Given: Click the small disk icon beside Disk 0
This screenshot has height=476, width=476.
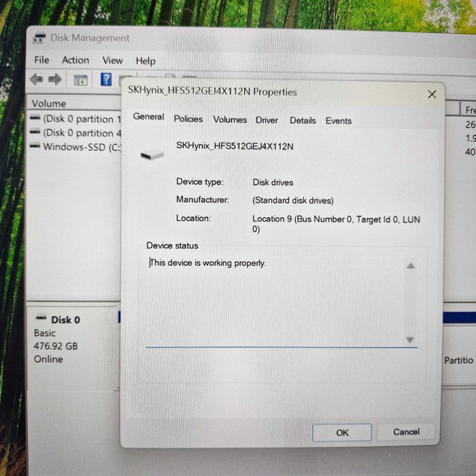Looking at the screenshot, I should pos(41,318).
